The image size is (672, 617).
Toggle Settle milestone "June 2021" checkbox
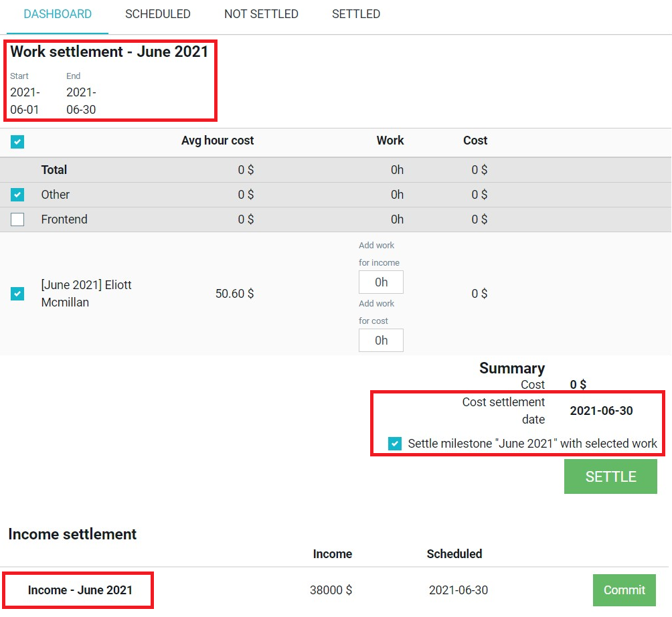point(395,444)
